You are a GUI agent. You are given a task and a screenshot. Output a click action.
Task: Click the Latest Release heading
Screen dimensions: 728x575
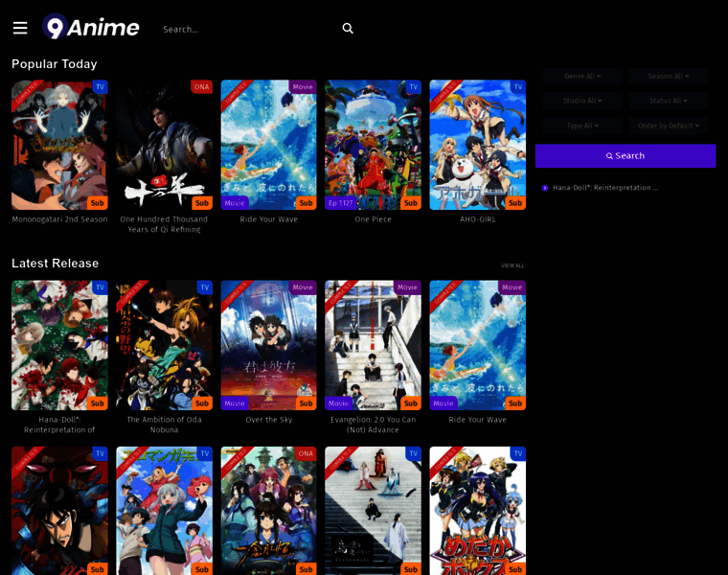[56, 264]
